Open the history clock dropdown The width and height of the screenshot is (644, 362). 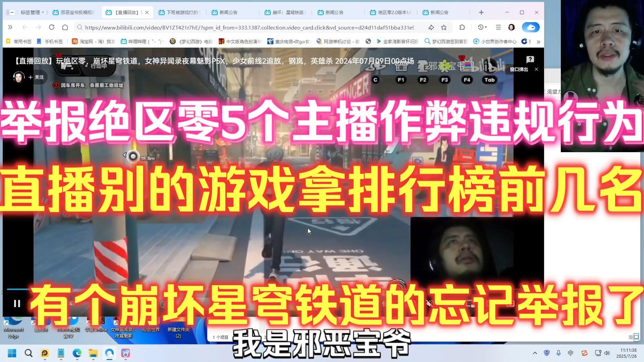tap(482, 27)
